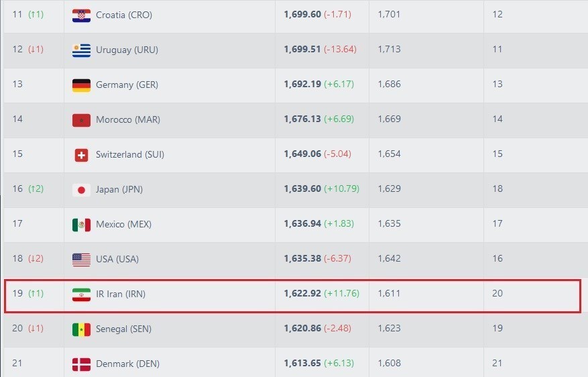Click the Senegal flag icon
The height and width of the screenshot is (377, 588).
[x=81, y=329]
